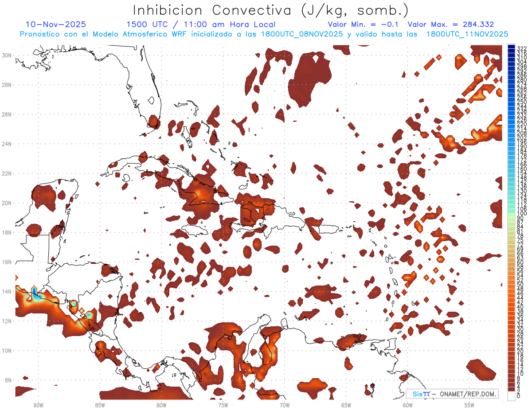532x411 pixels.
Task: Click the "22N" latitude label
Action: point(7,173)
